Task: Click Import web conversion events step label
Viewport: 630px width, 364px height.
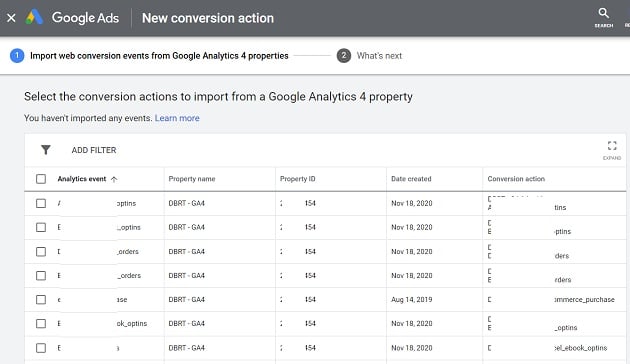Action: tap(159, 56)
